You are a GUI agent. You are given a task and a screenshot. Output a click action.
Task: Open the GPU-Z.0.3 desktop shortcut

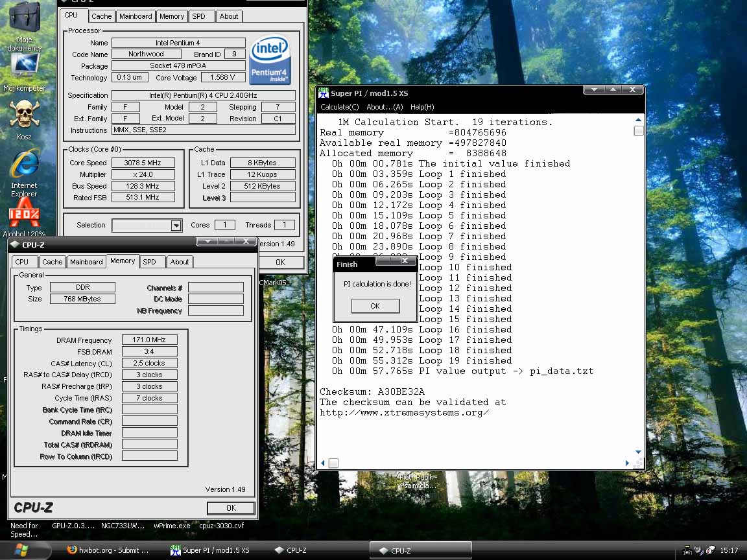tap(73, 526)
